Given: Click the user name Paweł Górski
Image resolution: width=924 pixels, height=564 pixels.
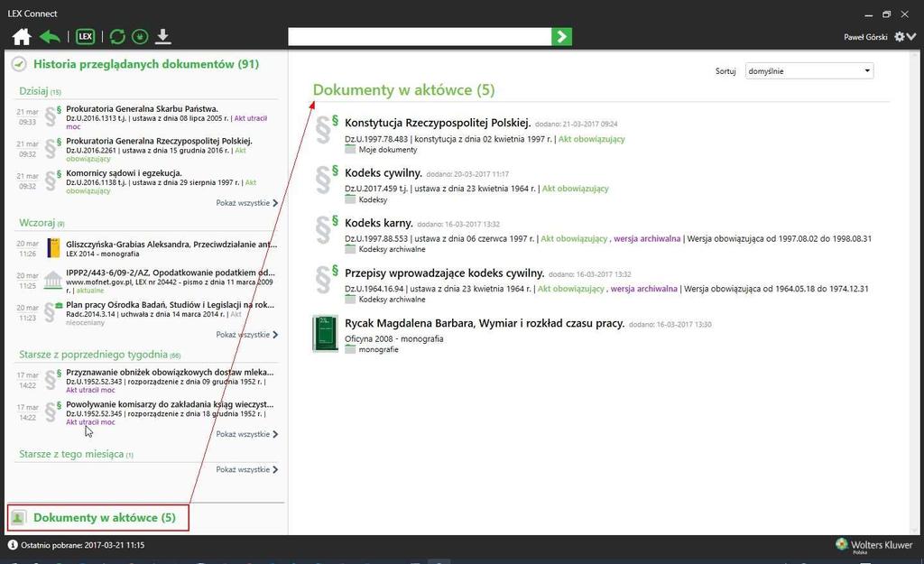Looking at the screenshot, I should click(x=865, y=37).
